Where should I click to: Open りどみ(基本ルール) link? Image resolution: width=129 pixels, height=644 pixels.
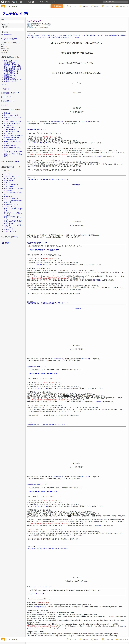click(11, 61)
